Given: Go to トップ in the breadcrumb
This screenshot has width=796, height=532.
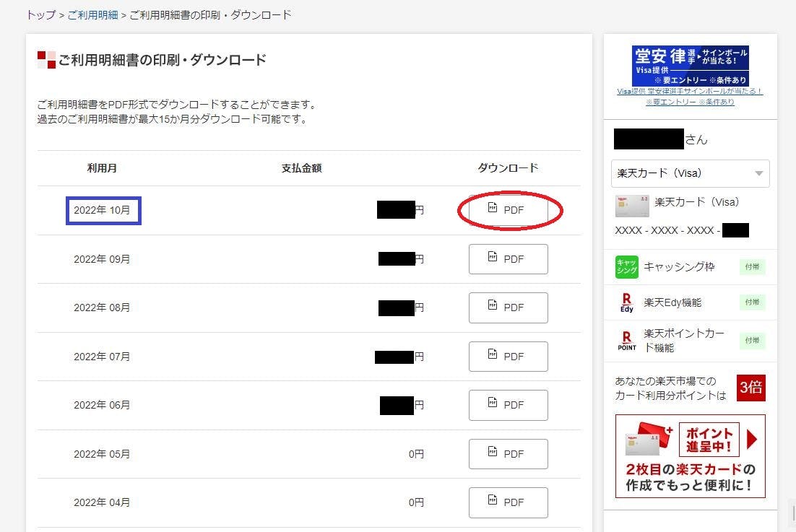Looking at the screenshot, I should coord(41,15).
